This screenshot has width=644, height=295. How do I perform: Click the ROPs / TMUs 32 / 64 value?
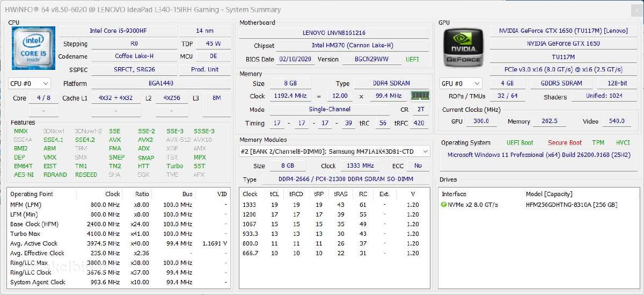pos(508,96)
